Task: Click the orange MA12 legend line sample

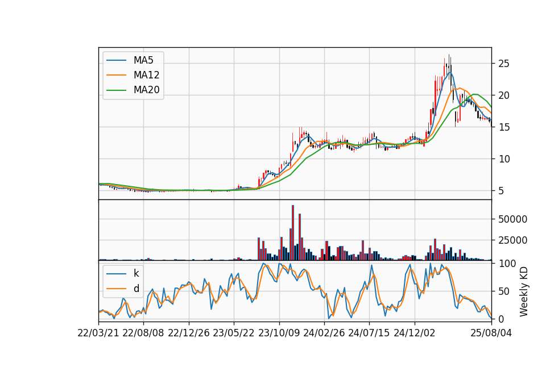Action: (116, 75)
